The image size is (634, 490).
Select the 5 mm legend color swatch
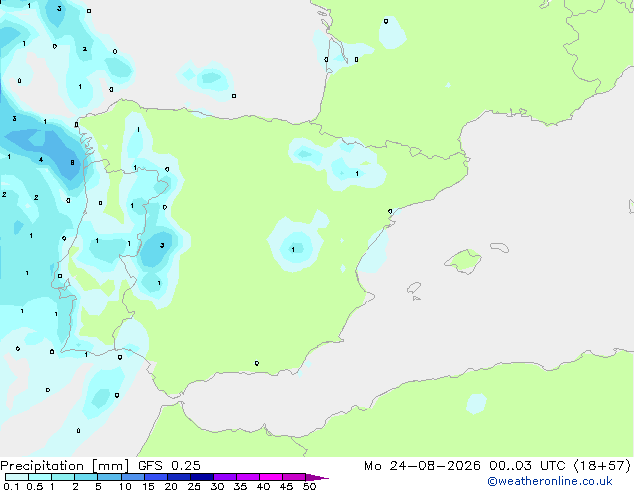pos(109,477)
